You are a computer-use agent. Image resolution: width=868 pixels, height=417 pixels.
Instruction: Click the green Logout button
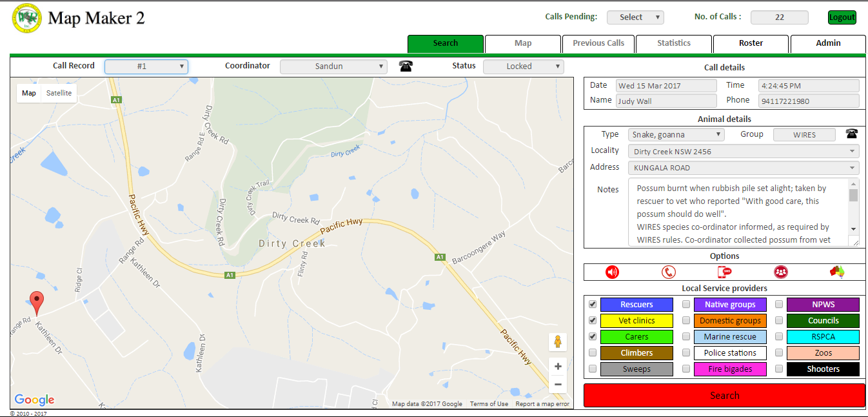(842, 17)
